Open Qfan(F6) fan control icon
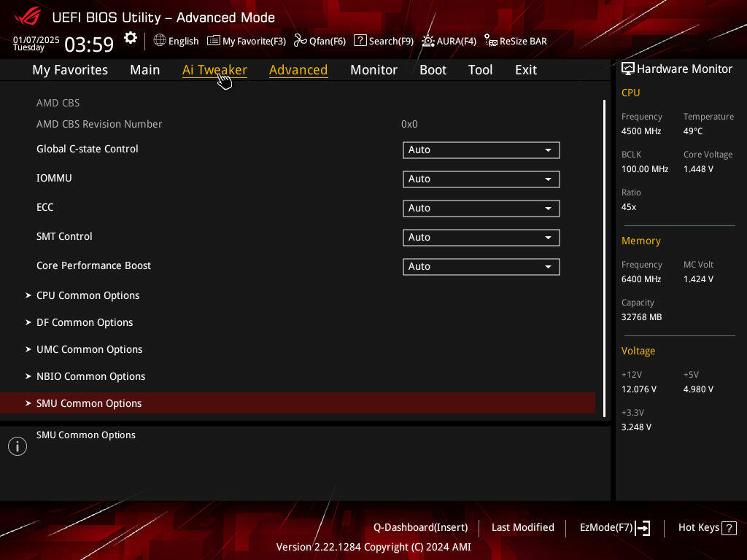747x560 pixels. pos(300,41)
